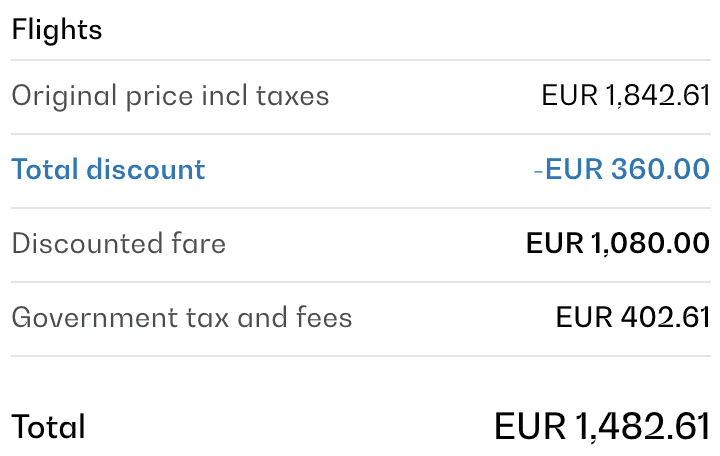Click the Flights section heading

click(x=57, y=29)
